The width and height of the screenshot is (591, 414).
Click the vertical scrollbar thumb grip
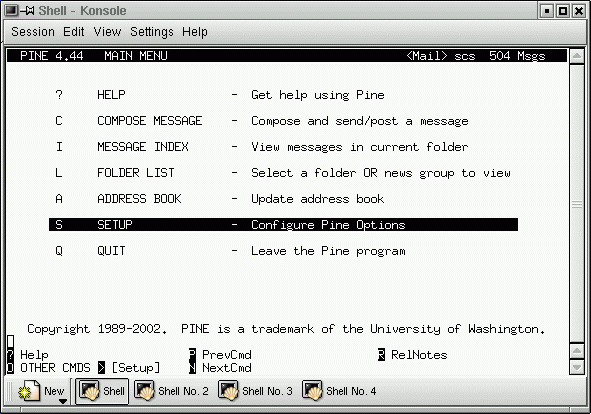coord(577,204)
